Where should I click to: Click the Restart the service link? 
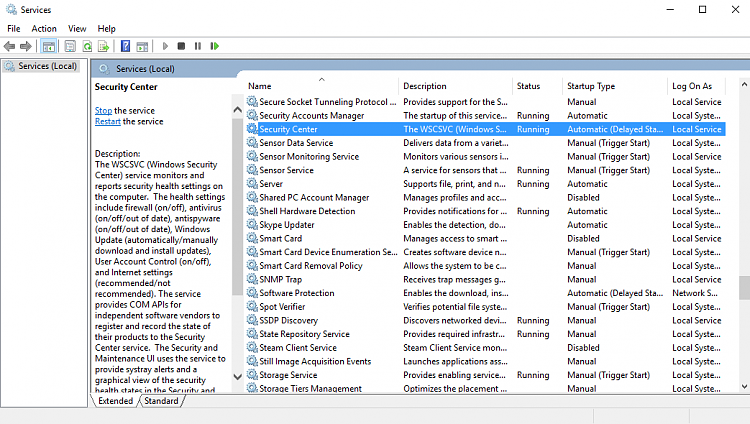click(108, 122)
